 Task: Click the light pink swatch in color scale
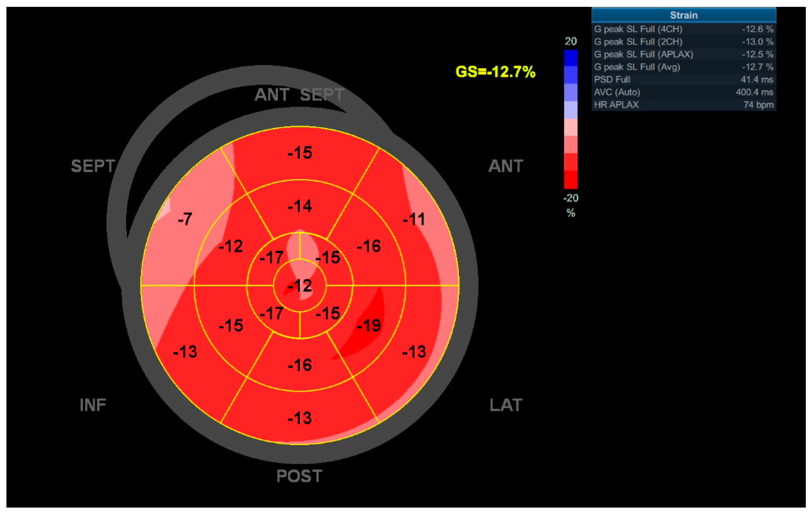[x=571, y=127]
